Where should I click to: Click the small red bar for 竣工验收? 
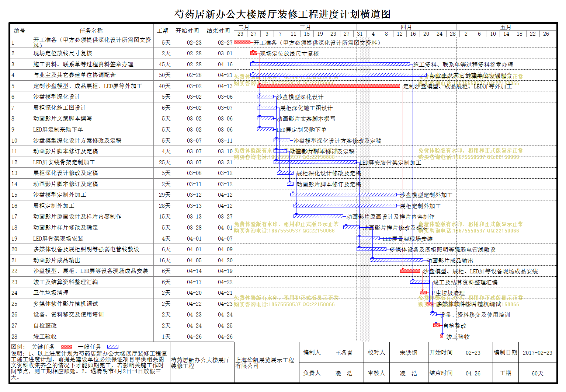pyautogui.click(x=442, y=336)
